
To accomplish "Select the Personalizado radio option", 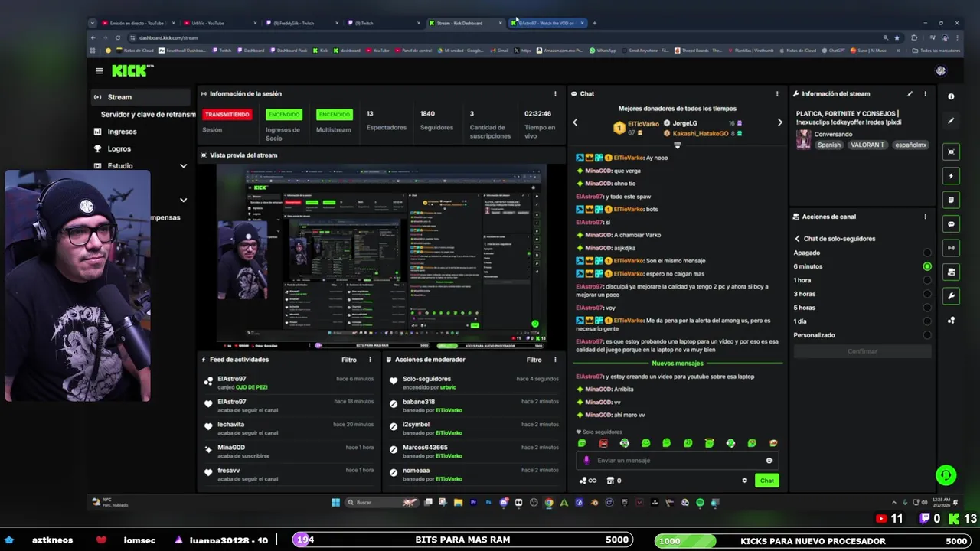I will (927, 335).
